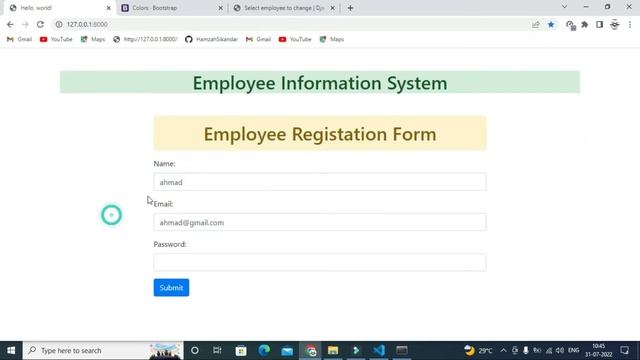The image size is (640, 360).
Task: Expand hidden system tray icons chevron
Action: click(x=503, y=350)
